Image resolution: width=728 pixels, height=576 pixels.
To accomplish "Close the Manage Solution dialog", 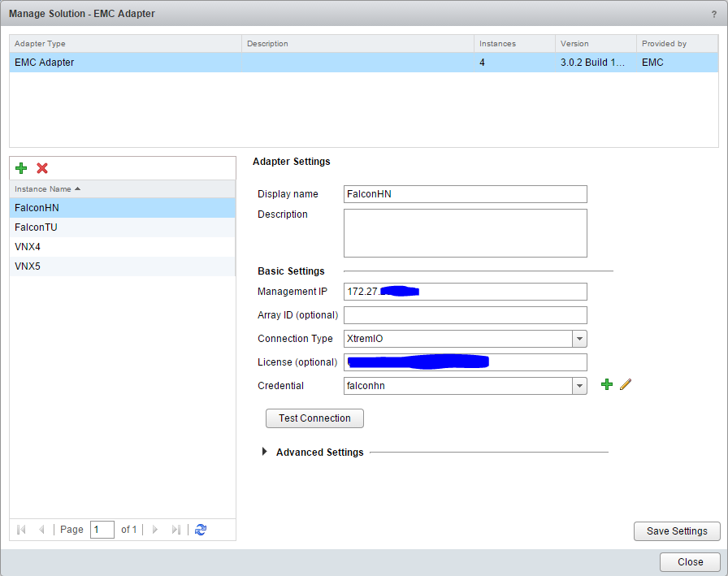I will (690, 562).
